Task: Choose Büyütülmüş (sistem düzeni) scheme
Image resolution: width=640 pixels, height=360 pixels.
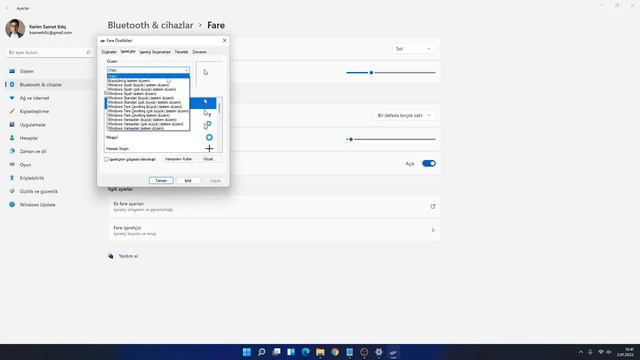Action: (148, 81)
